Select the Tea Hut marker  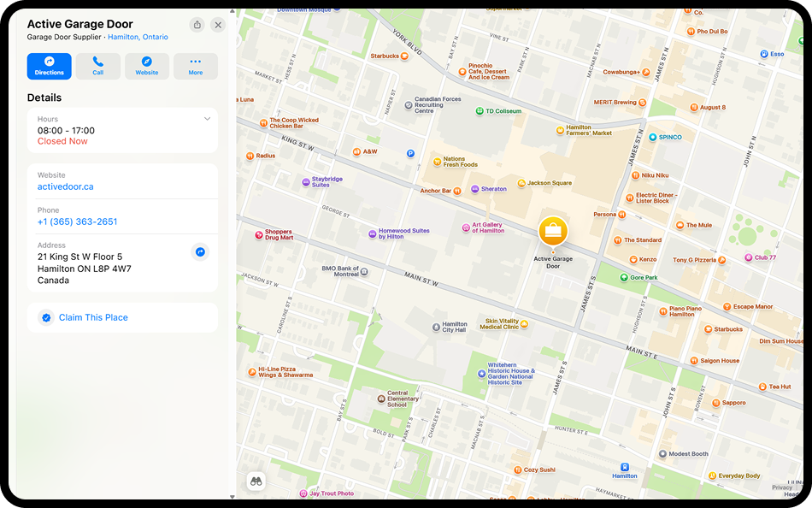tap(762, 387)
